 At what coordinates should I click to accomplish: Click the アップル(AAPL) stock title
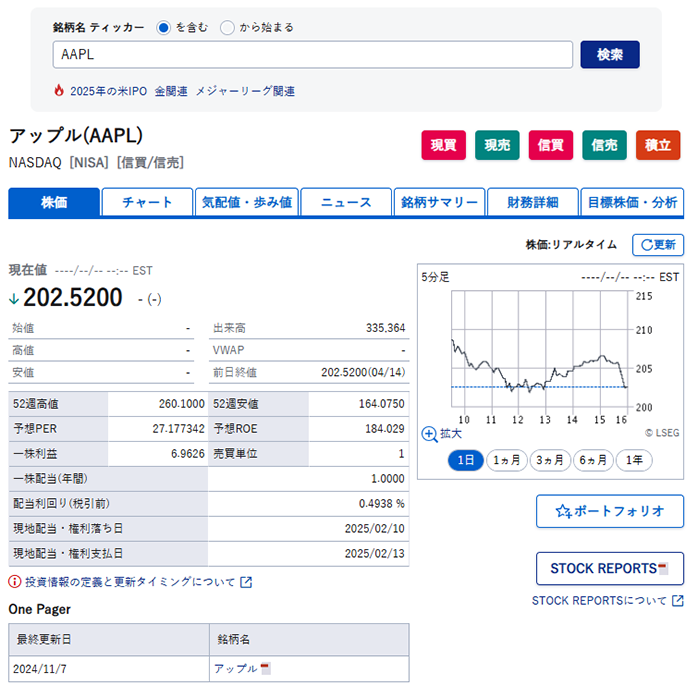76,136
